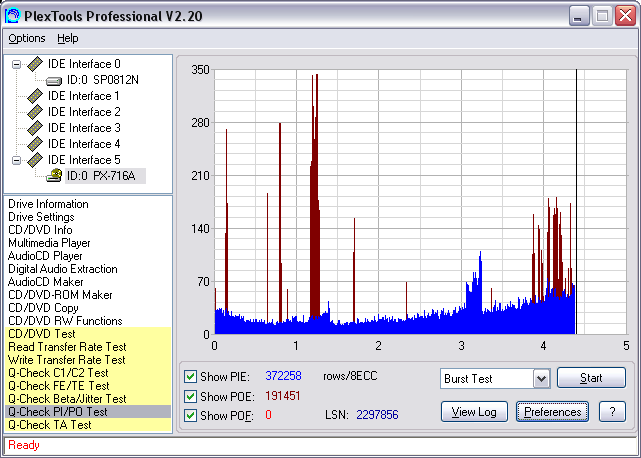This screenshot has width=641, height=458.
Task: Collapse the IDE Interface 5 tree node
Action: (16, 160)
